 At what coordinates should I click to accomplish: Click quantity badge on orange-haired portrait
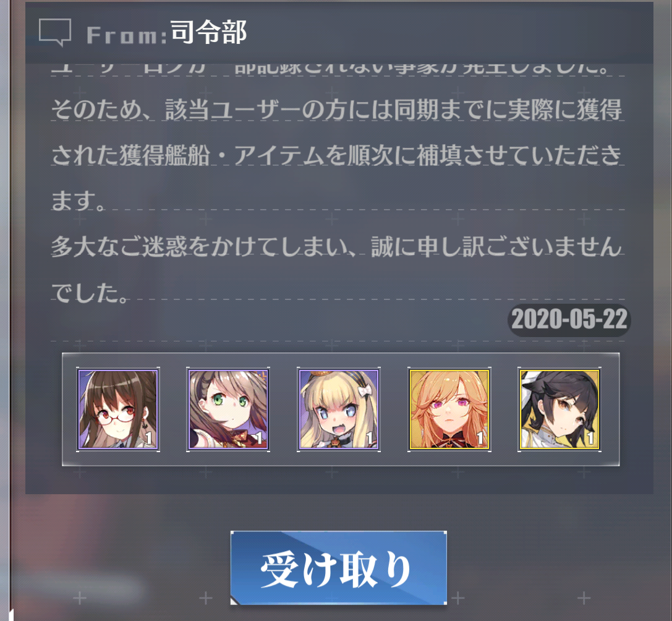click(480, 439)
